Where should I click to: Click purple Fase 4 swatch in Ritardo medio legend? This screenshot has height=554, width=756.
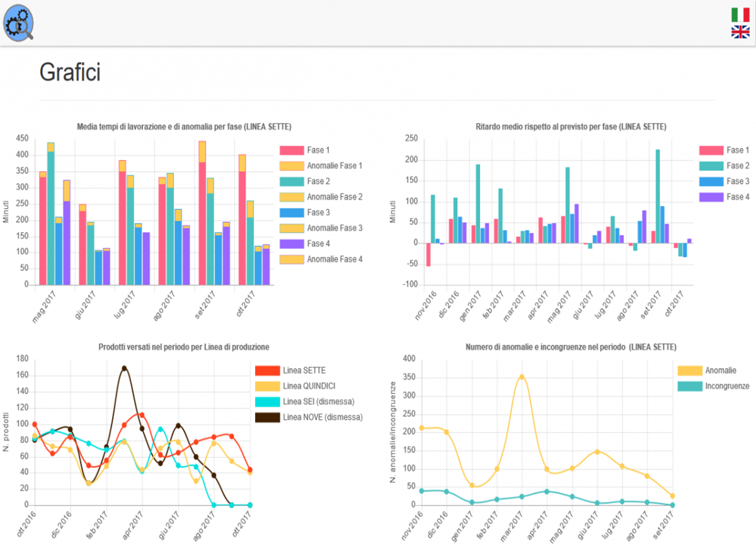click(711, 197)
